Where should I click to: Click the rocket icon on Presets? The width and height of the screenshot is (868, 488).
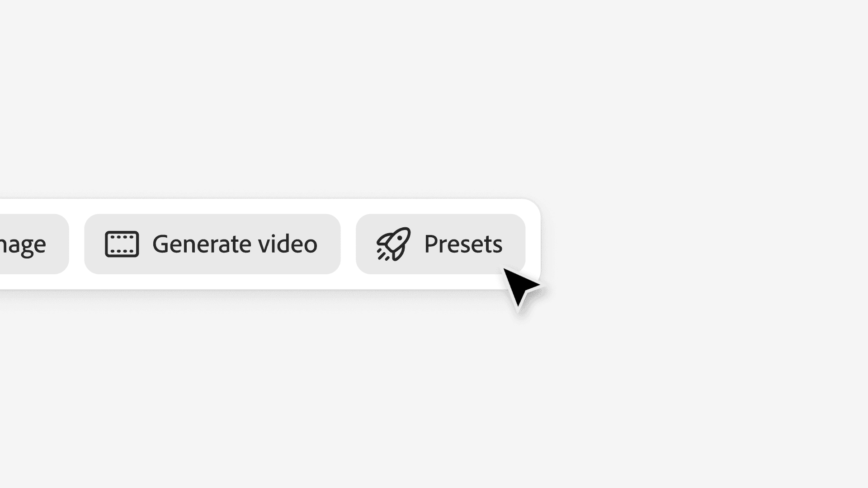(393, 244)
